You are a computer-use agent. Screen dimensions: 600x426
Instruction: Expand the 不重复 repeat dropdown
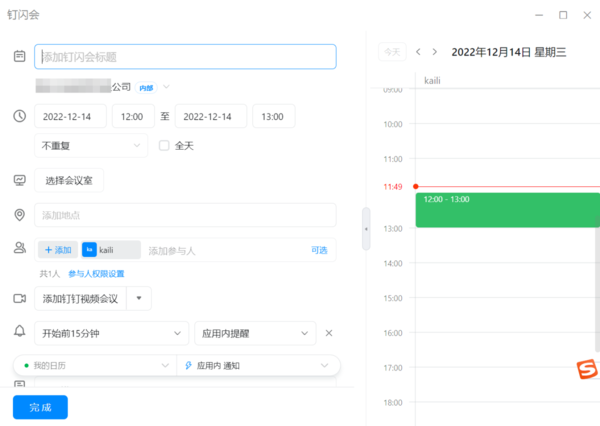91,146
